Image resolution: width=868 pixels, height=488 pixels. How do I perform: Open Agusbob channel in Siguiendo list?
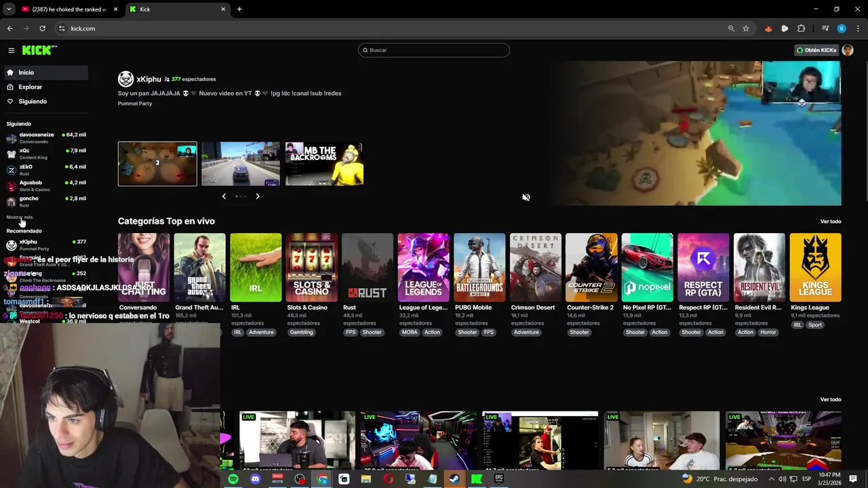pyautogui.click(x=46, y=186)
